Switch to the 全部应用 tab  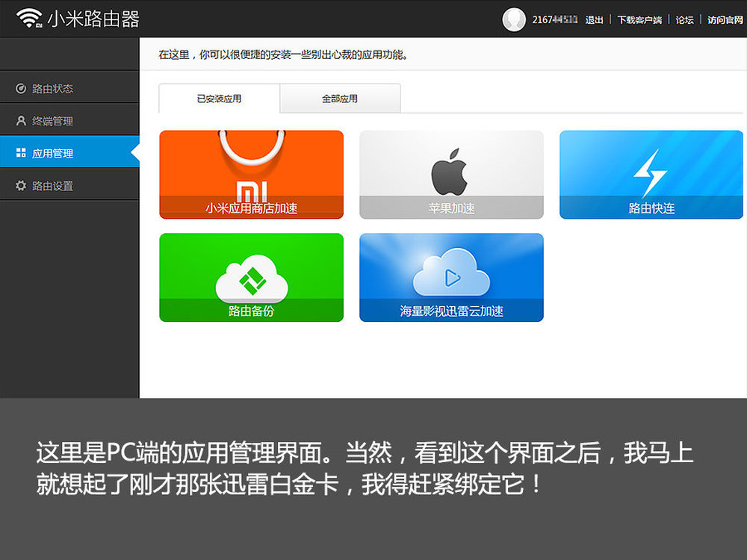(x=340, y=99)
